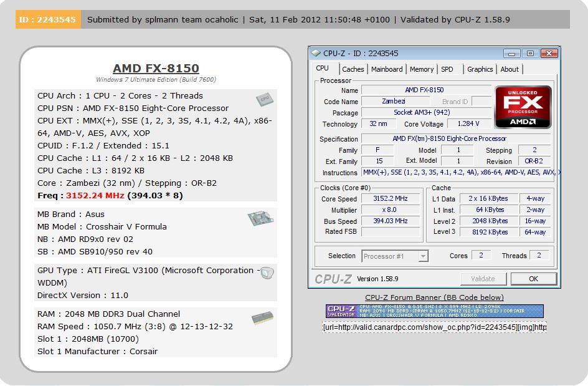
Task: Click the BB code URL text field
Action: (x=434, y=327)
